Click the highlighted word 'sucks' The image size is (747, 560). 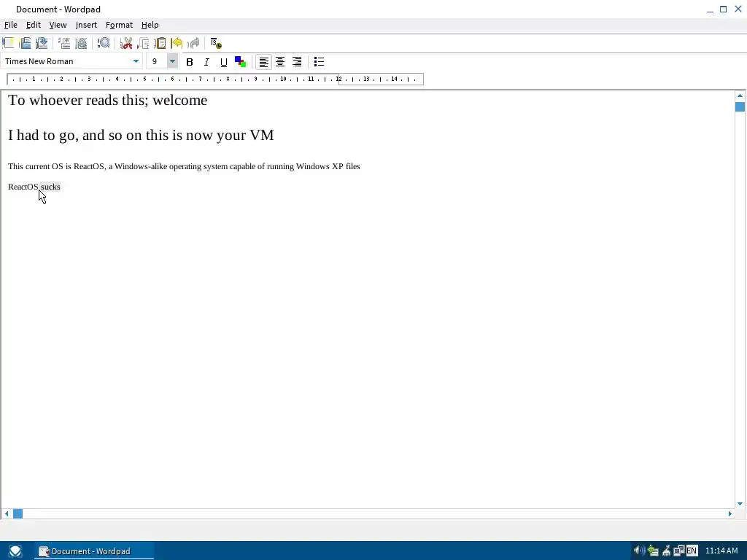(x=50, y=187)
